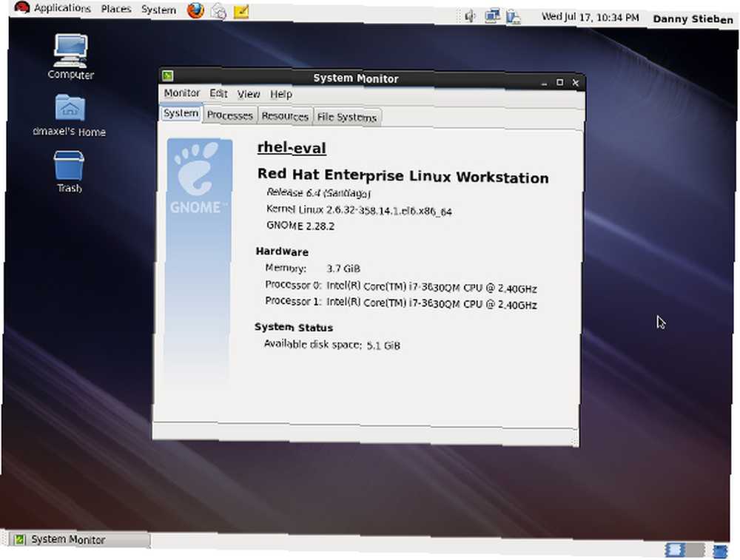This screenshot has width=740, height=560.
Task: Open the Places menu
Action: click(x=116, y=9)
